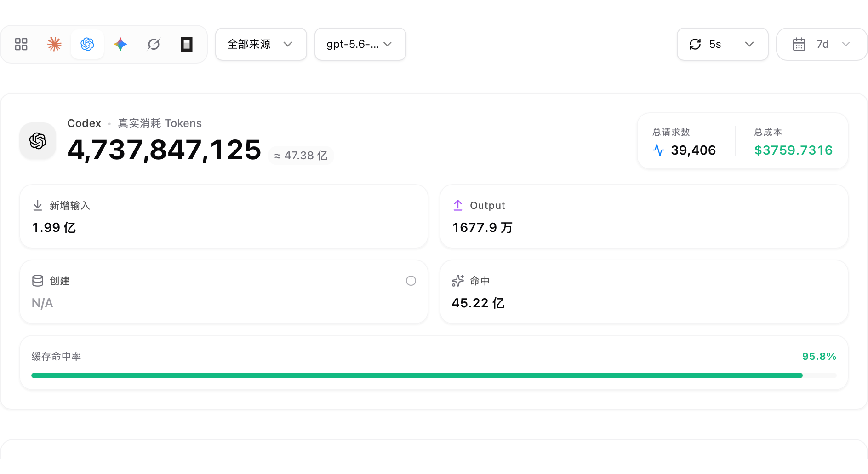Click the total tokens value 4,737,847,125
Viewport: 868px width, 474px height.
pyautogui.click(x=164, y=150)
